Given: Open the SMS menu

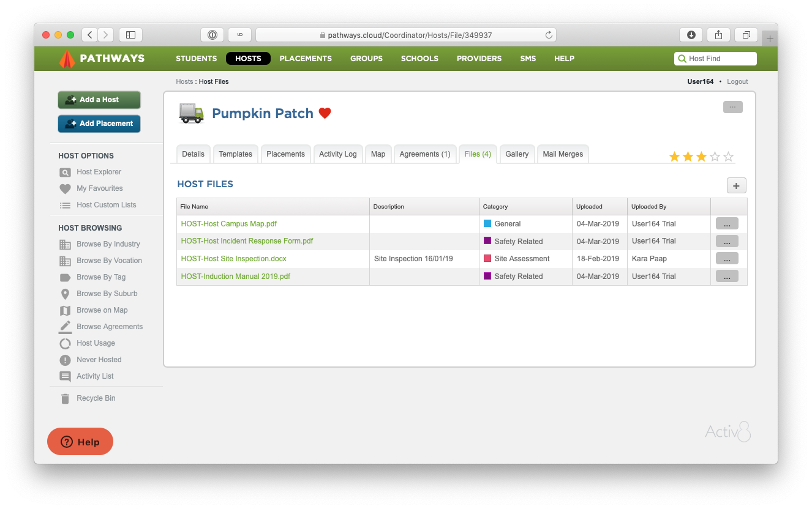Looking at the screenshot, I should point(528,59).
